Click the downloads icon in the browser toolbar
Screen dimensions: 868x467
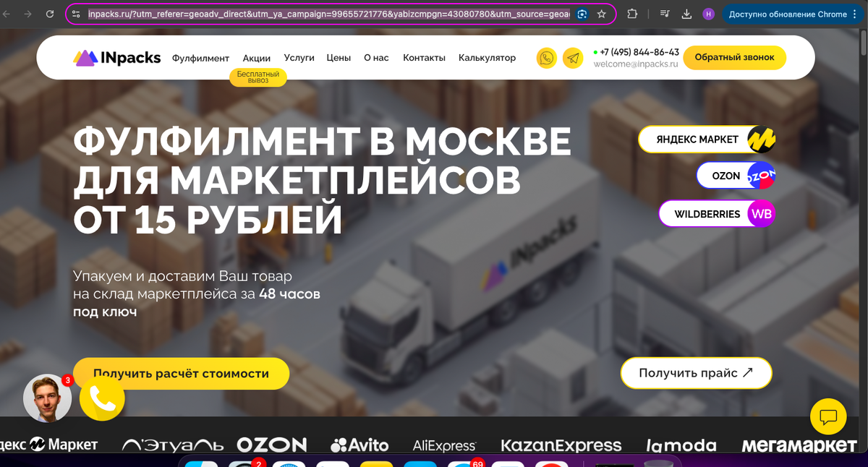point(686,14)
